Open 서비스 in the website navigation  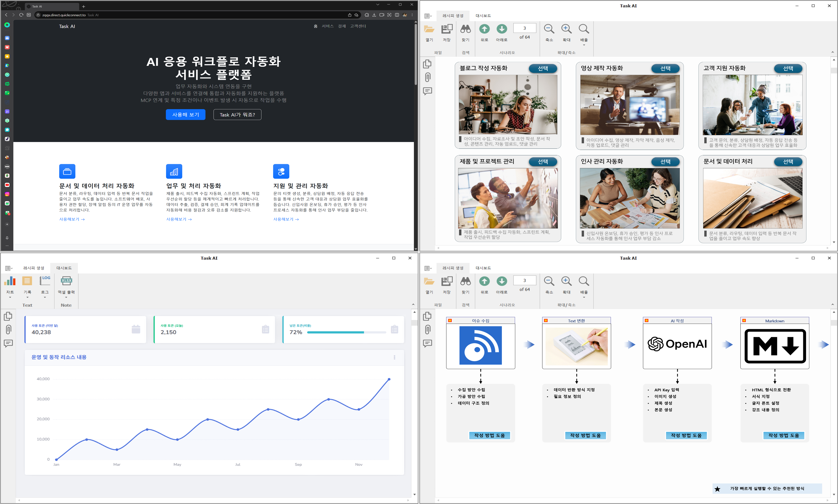click(328, 26)
